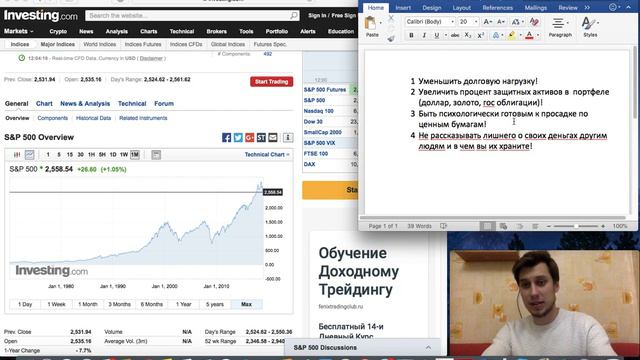The width and height of the screenshot is (640, 360).
Task: Click the Text Effects icon in Word
Action: click(496, 36)
